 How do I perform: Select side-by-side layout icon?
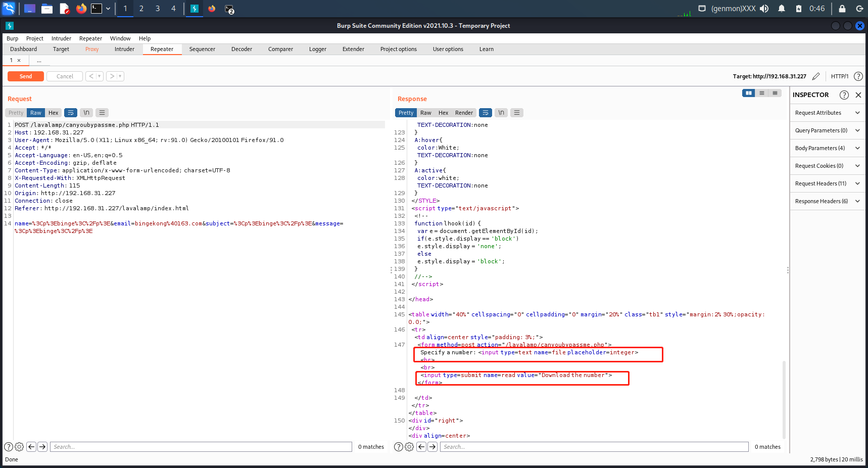(749, 93)
